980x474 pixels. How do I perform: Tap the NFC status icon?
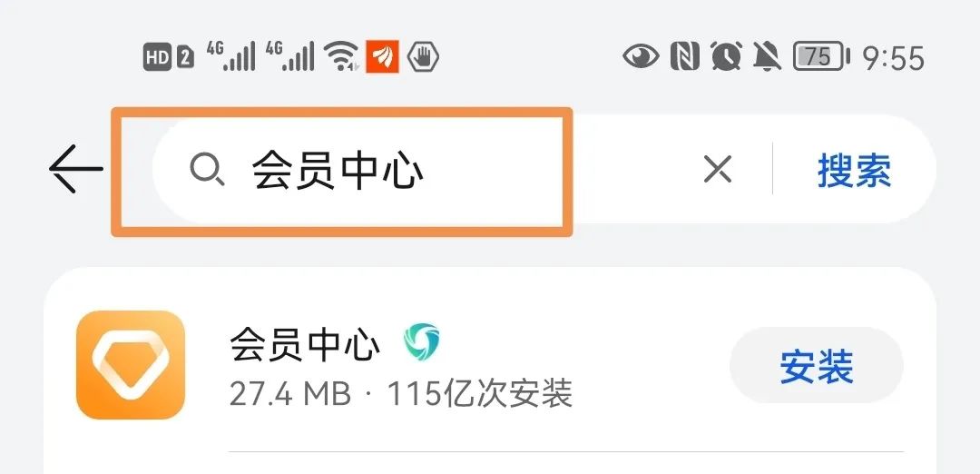point(684,57)
